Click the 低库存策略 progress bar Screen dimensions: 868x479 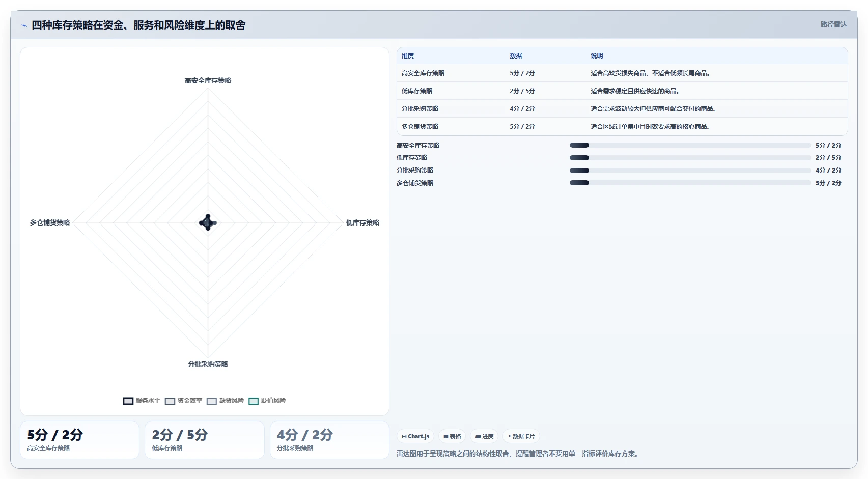pyautogui.click(x=690, y=158)
